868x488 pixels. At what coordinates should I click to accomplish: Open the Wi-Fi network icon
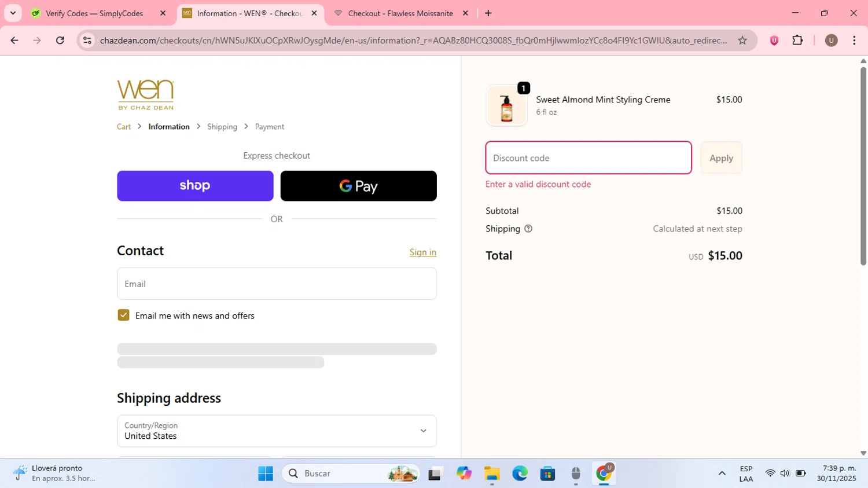click(x=770, y=474)
